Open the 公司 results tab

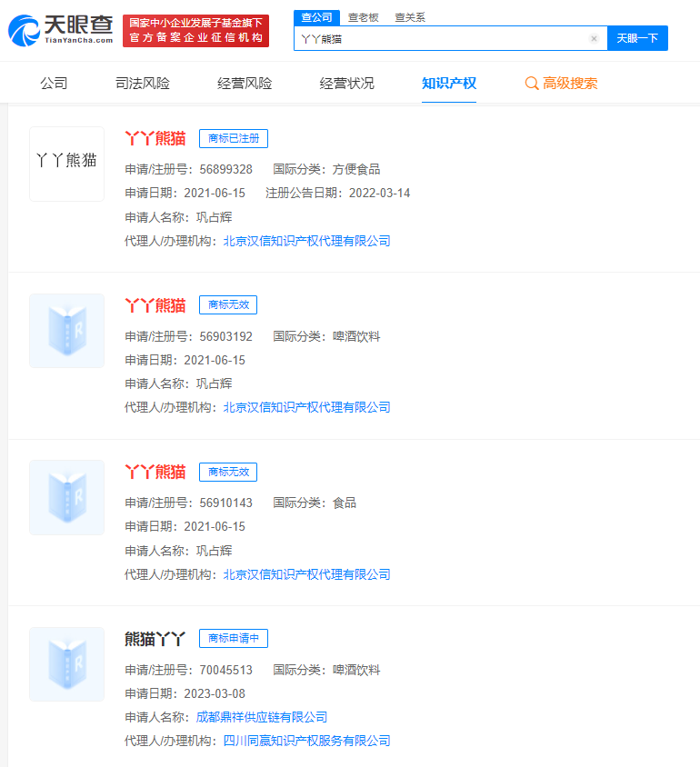click(54, 84)
